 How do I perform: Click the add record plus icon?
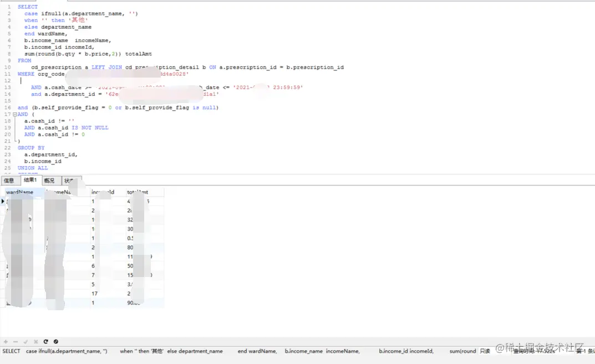6,342
